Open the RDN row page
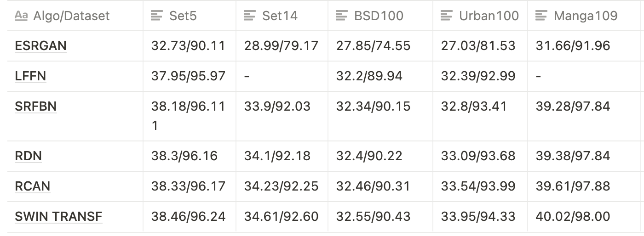Screen dimensions: 644x236 (x=28, y=156)
